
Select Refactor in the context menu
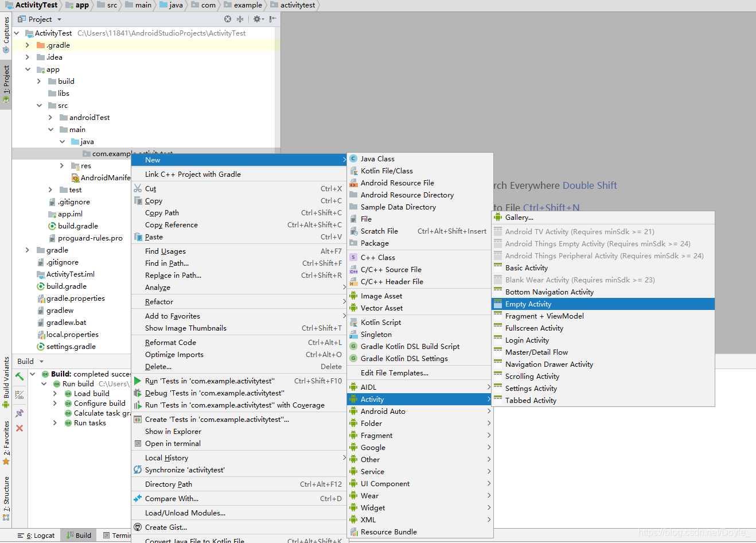[239, 301]
